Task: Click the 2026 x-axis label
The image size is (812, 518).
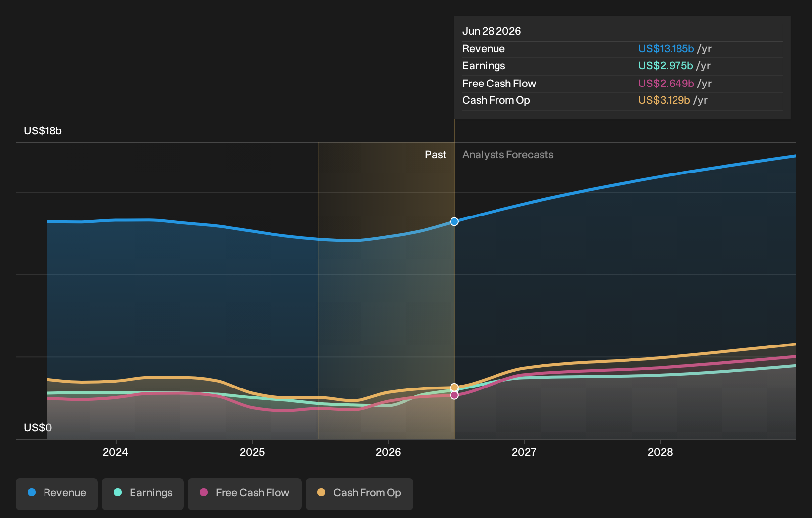Action: point(388,452)
